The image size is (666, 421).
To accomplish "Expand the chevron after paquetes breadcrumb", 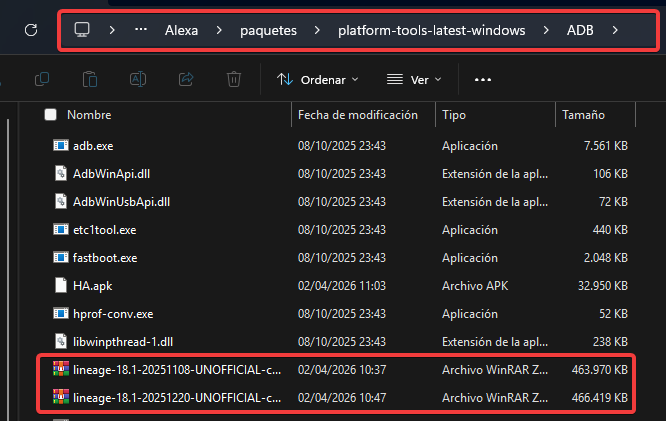I will point(317,30).
